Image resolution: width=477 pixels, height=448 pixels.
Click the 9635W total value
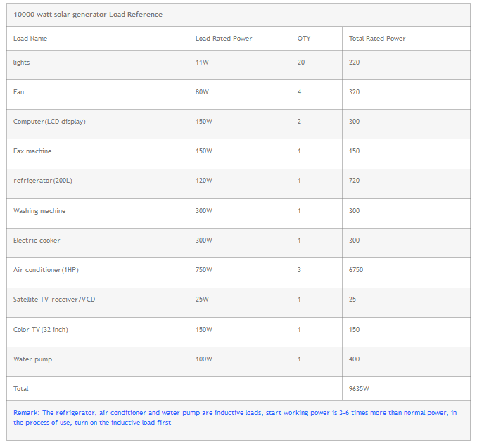coord(359,389)
